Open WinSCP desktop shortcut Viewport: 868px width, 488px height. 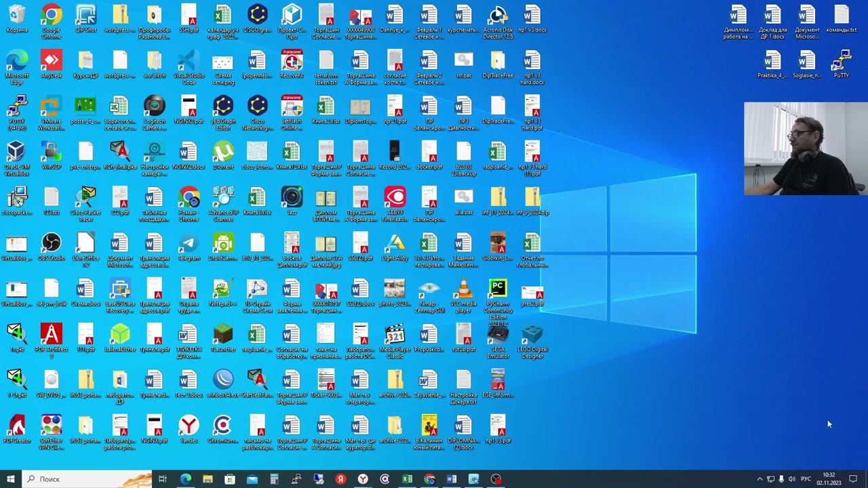tap(52, 155)
